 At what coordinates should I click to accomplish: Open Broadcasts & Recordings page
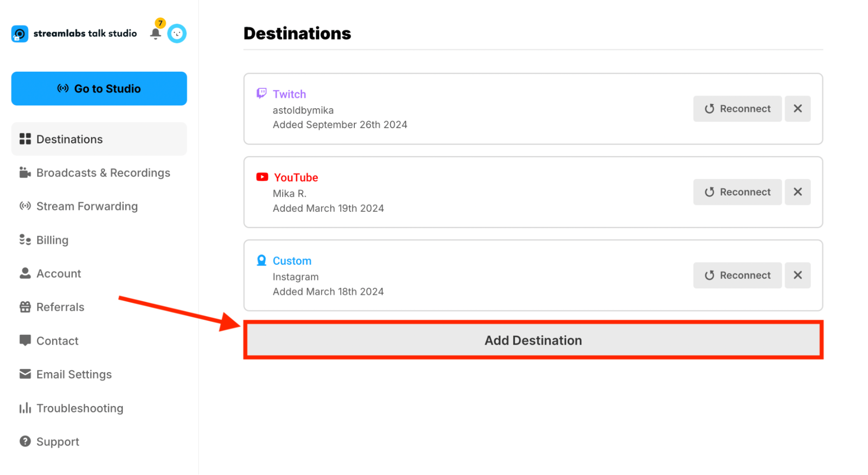pyautogui.click(x=103, y=173)
